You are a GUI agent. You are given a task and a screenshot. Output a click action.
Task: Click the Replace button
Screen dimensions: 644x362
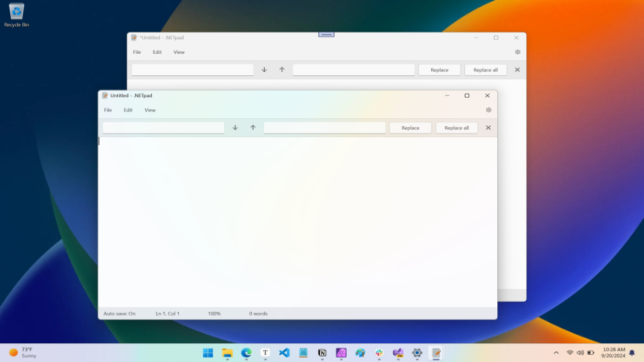click(410, 127)
